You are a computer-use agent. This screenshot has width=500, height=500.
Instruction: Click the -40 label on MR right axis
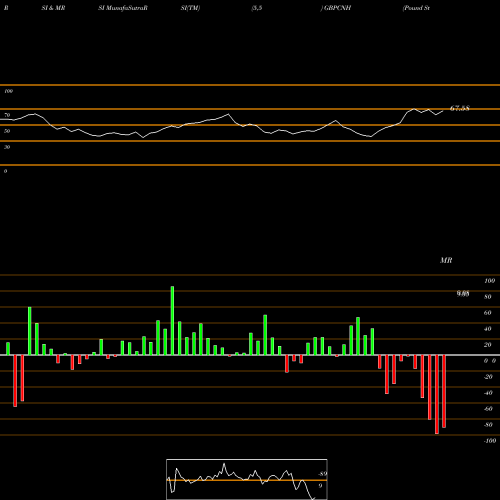488,393
